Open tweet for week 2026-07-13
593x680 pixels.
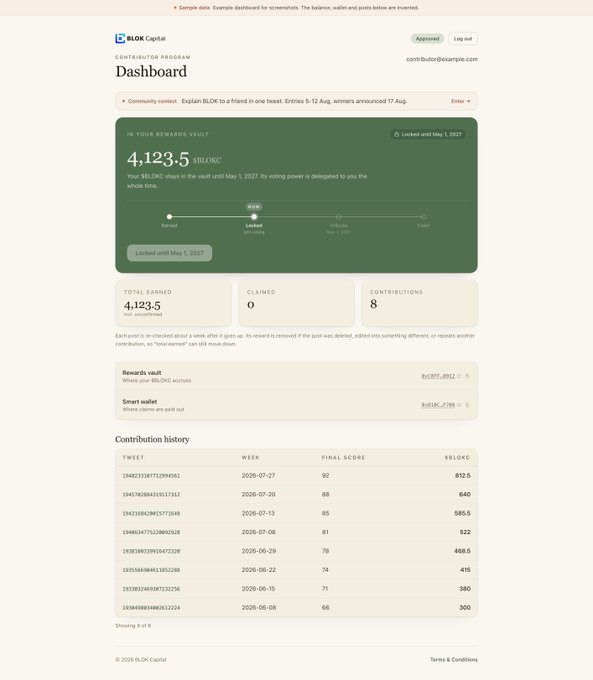[x=151, y=513]
